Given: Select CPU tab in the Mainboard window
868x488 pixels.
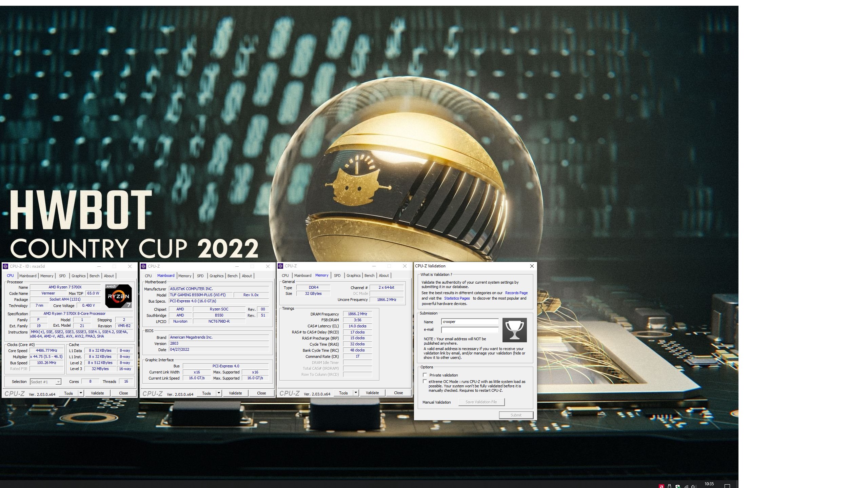Looking at the screenshot, I should 148,276.
